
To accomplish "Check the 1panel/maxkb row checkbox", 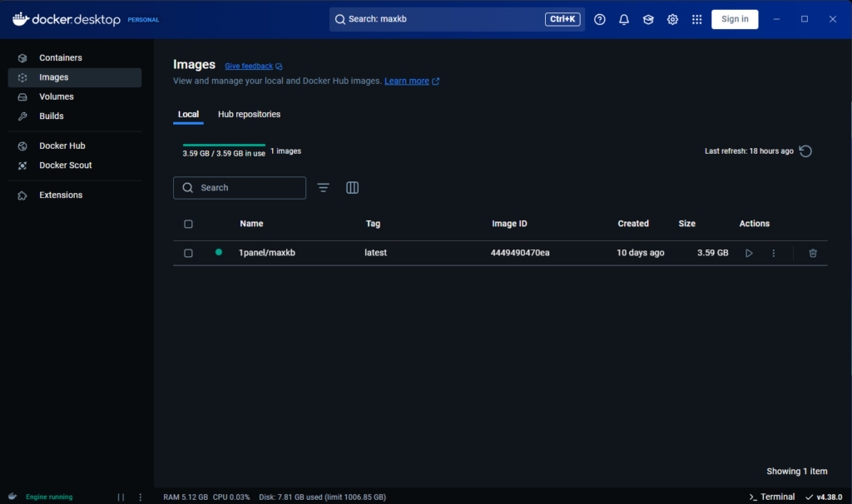I will [x=188, y=253].
